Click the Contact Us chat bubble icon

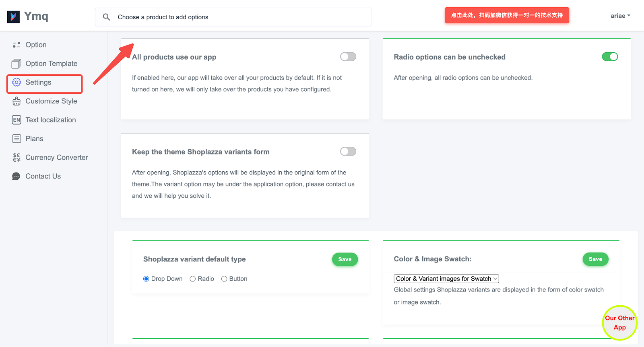[x=17, y=177]
